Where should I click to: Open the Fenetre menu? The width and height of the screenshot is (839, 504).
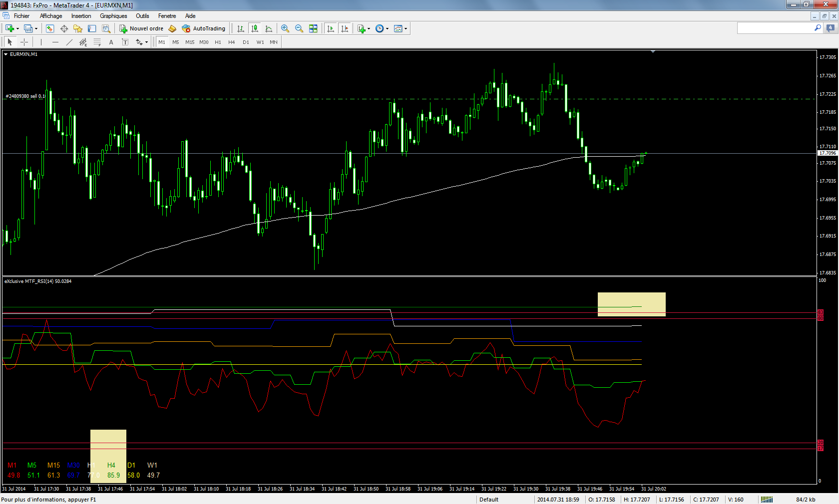pyautogui.click(x=167, y=16)
